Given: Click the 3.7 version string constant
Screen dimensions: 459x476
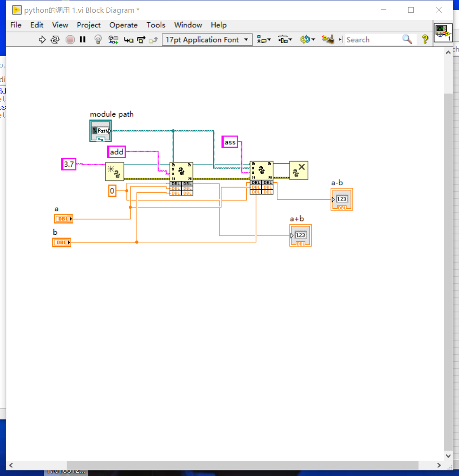Looking at the screenshot, I should click(x=68, y=164).
